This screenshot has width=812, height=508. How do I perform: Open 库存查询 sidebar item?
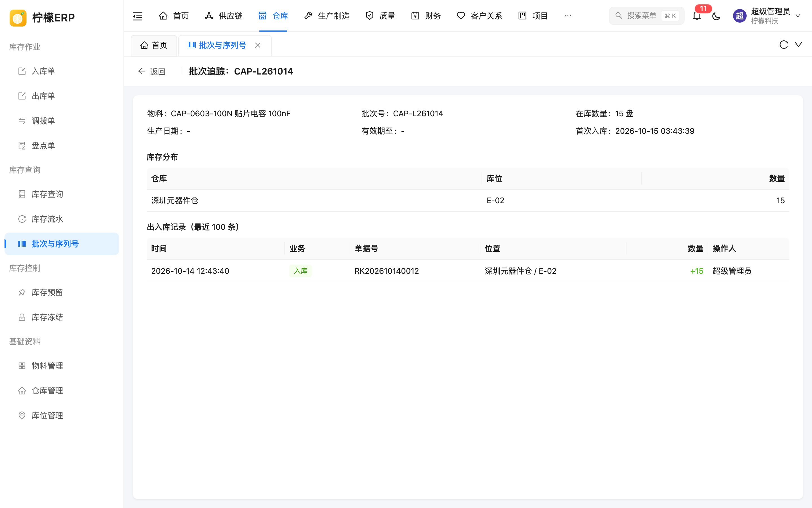click(x=62, y=194)
